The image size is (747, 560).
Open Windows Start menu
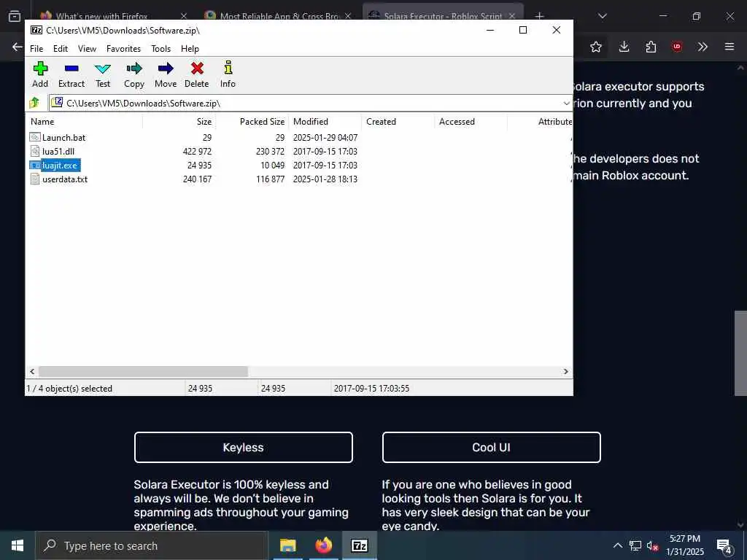pos(18,545)
